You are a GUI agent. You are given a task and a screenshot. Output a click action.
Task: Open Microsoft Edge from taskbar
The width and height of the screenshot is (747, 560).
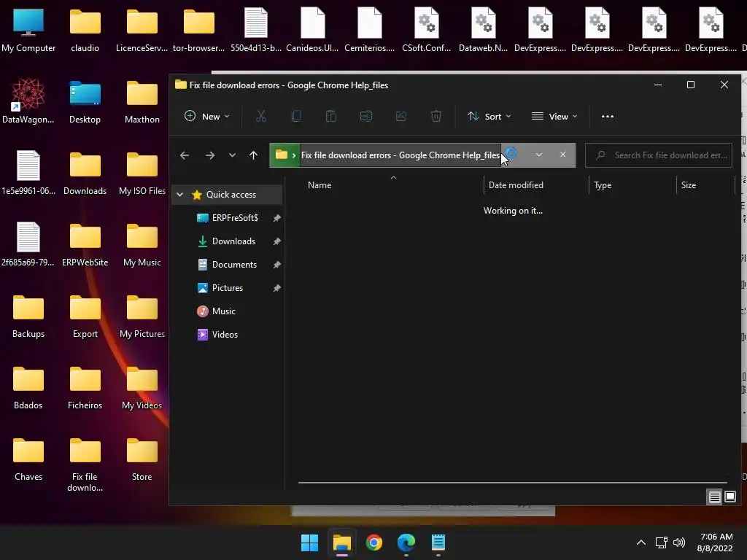[x=406, y=542]
